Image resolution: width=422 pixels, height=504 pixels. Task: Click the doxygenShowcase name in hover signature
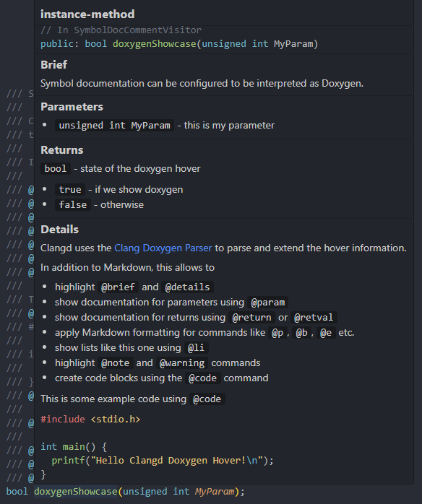click(x=154, y=44)
